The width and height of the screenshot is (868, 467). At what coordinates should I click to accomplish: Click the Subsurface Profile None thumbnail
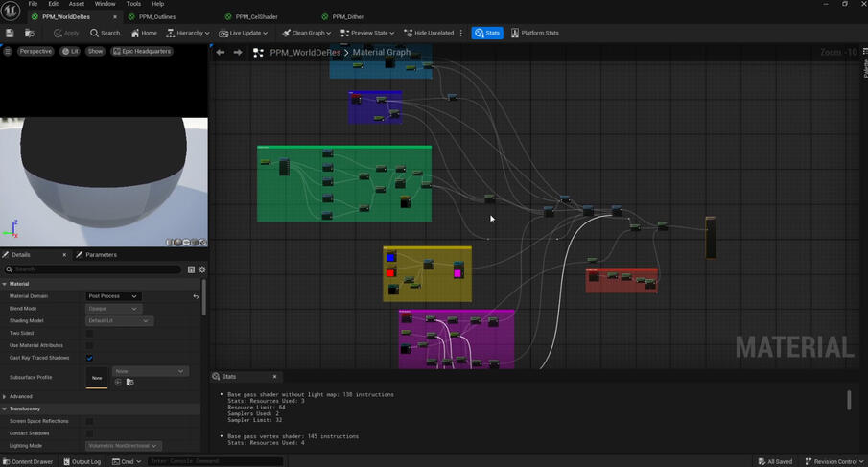point(97,378)
